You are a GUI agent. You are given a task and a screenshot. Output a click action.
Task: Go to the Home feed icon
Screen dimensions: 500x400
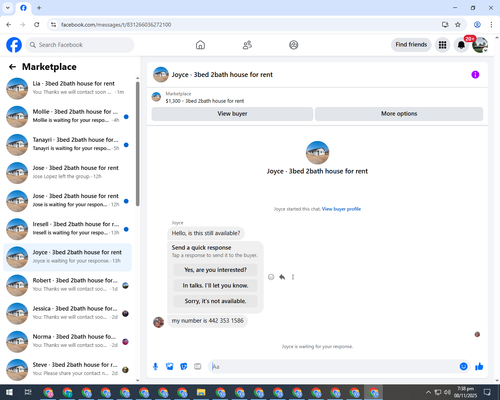click(x=200, y=45)
